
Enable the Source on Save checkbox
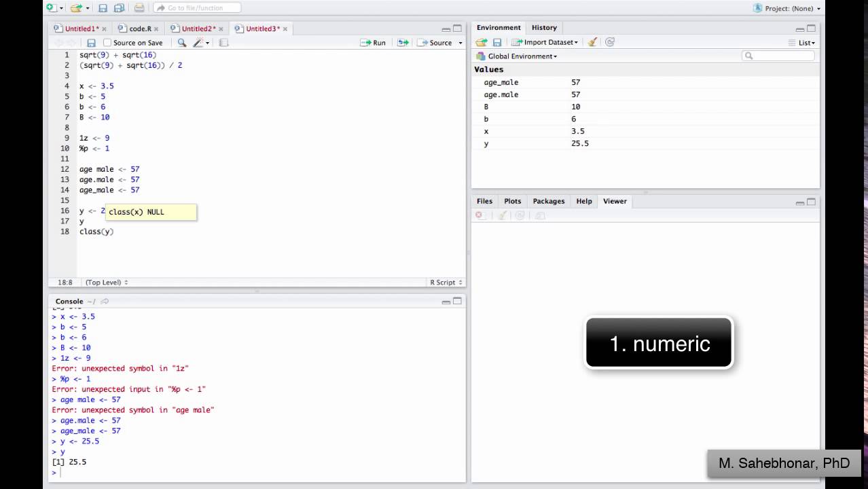107,43
